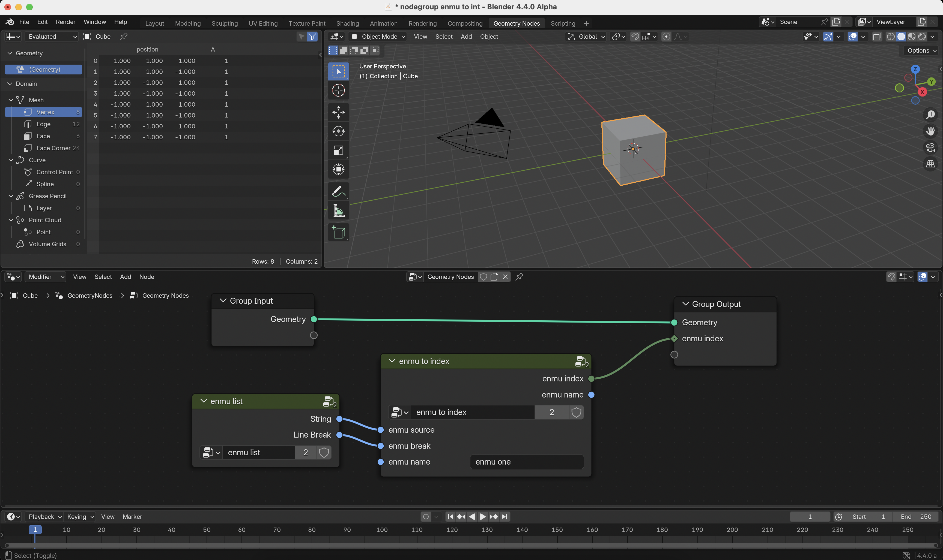The width and height of the screenshot is (943, 560).
Task: Select the Transform tool in viewport
Action: pos(338,169)
